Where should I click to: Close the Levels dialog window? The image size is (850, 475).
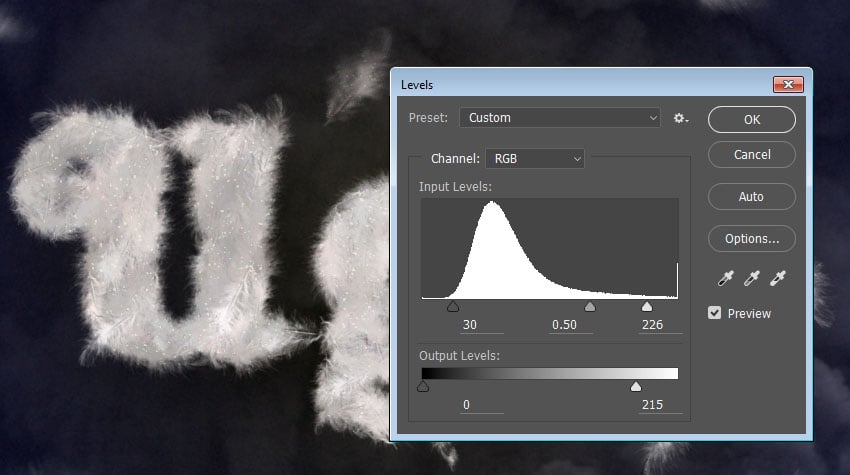[788, 85]
